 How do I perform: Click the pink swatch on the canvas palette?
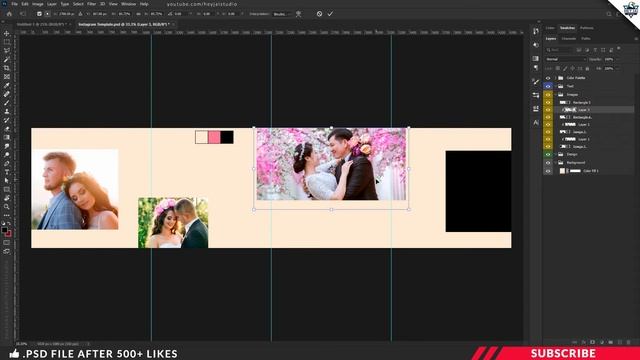[214, 137]
